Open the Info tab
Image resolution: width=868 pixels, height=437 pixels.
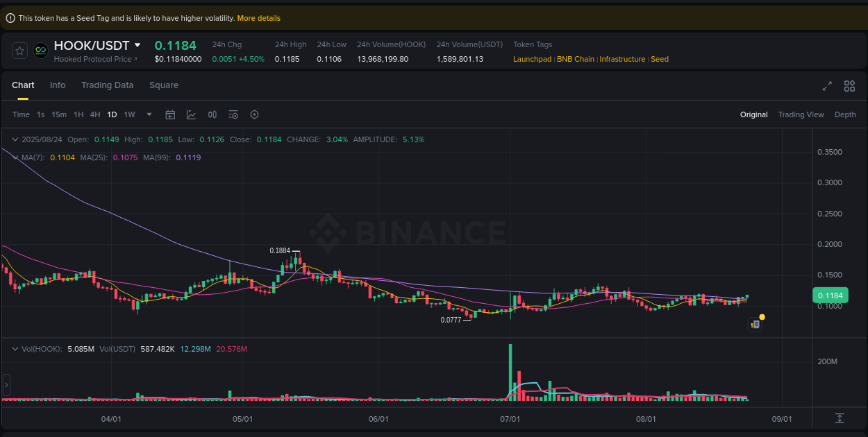tap(58, 85)
